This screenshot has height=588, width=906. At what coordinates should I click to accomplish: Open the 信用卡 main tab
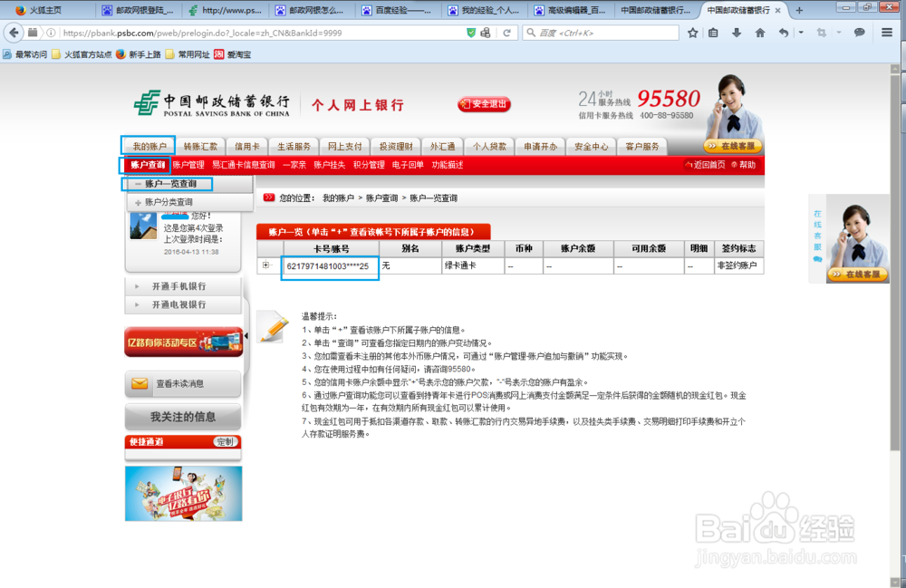tap(247, 146)
